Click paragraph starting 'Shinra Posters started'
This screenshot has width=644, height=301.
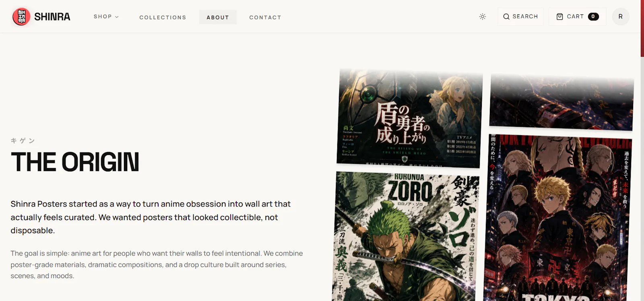pos(151,217)
